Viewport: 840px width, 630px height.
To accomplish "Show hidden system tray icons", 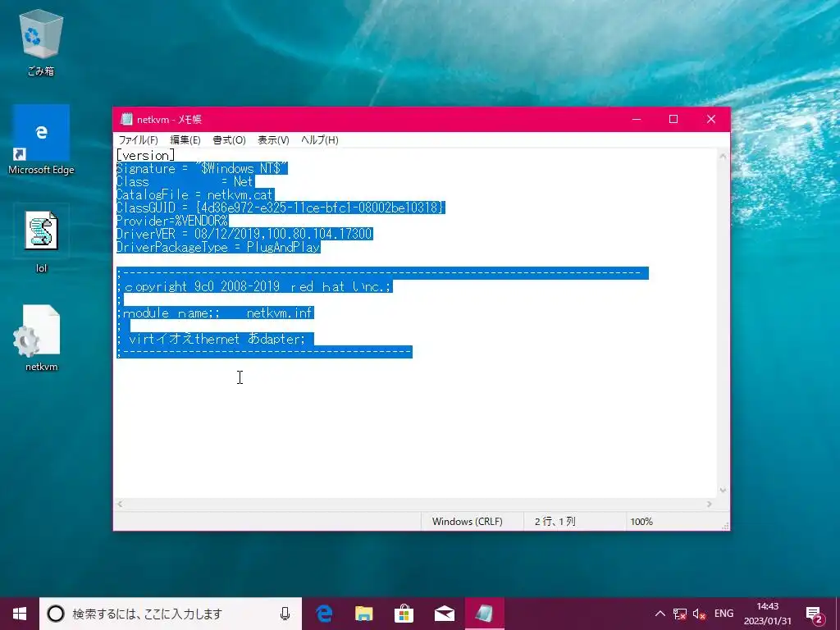I will 660,614.
